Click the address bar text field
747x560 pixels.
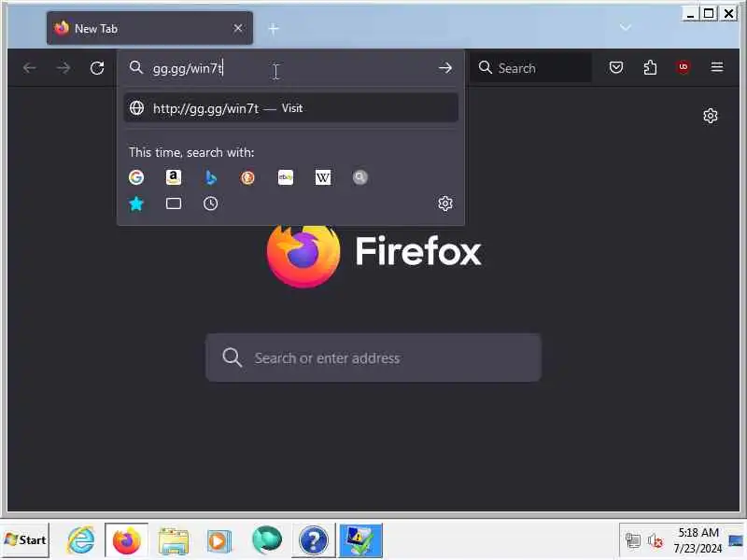290,68
